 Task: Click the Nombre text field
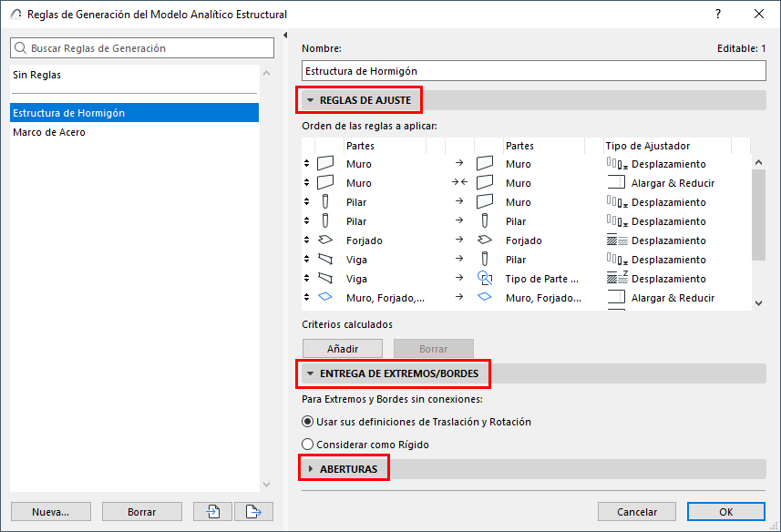534,71
